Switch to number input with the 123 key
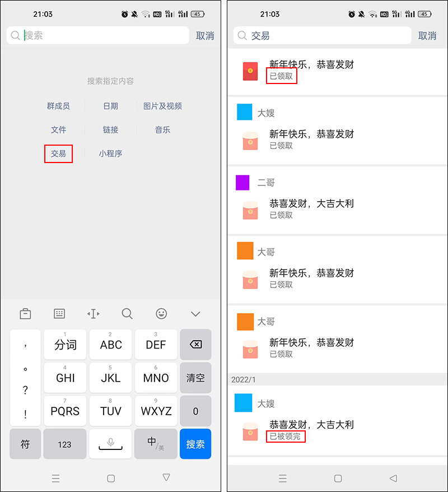The width and height of the screenshot is (448, 492). point(65,444)
